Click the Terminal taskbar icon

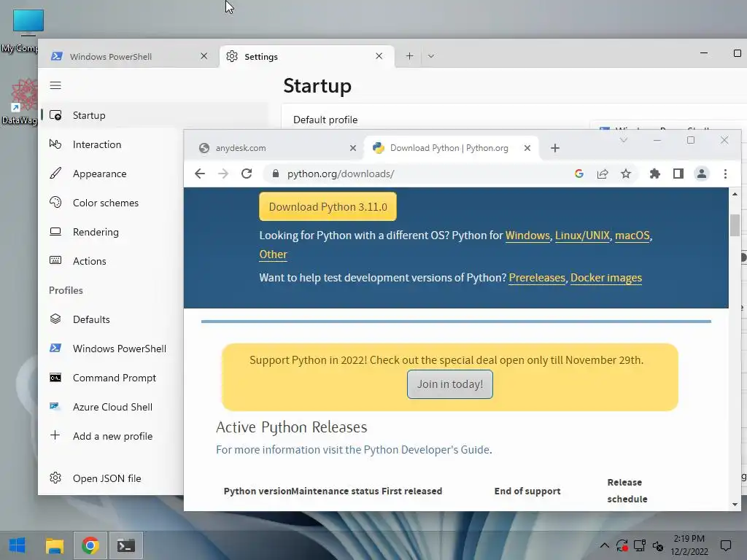[x=126, y=545]
